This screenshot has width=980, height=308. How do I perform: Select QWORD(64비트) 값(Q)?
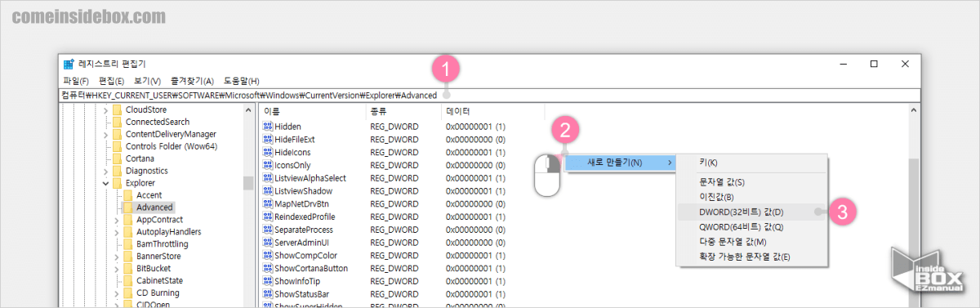[x=752, y=226]
